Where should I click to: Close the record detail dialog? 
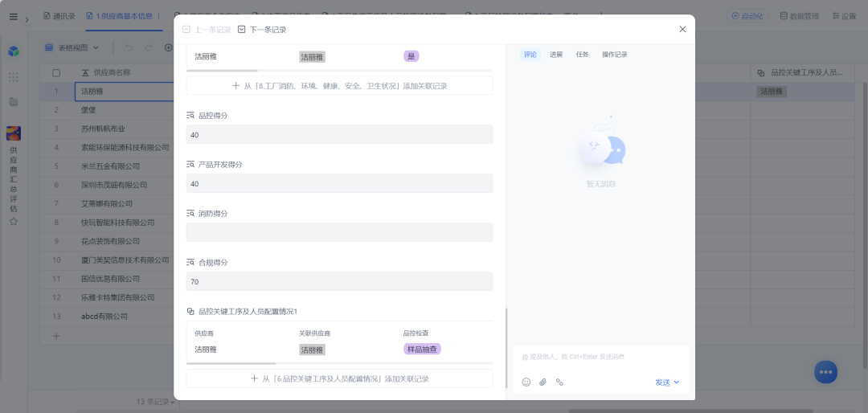click(x=682, y=30)
